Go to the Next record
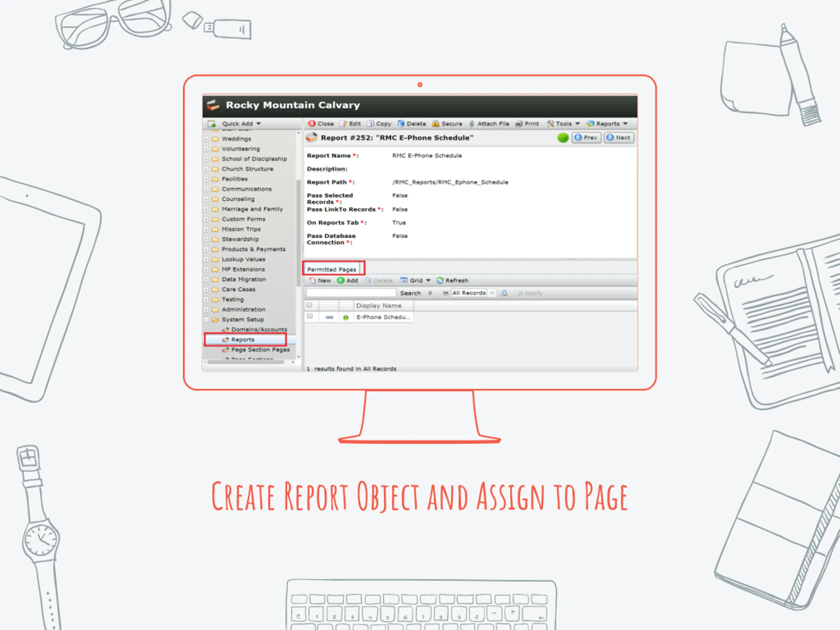This screenshot has height=630, width=840. point(619,137)
